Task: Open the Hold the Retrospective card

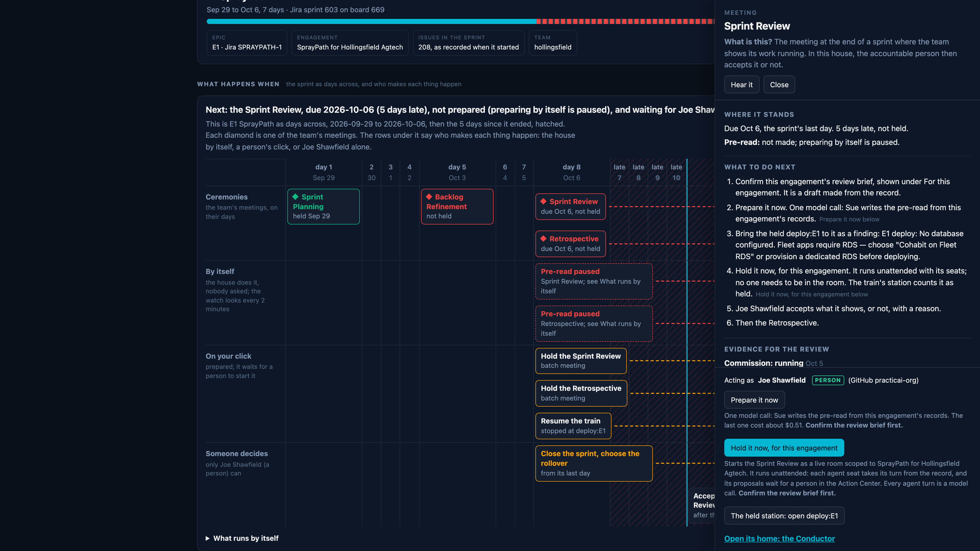Action: tap(581, 393)
